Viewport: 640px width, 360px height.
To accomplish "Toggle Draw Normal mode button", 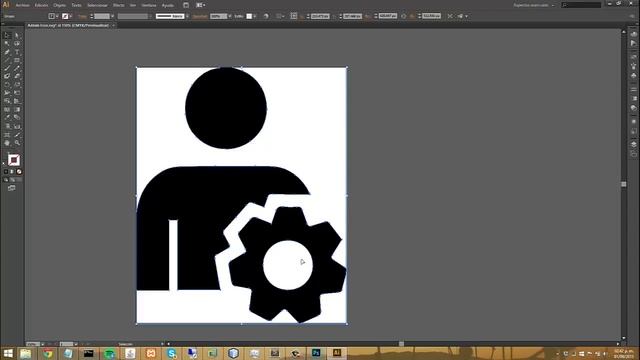I will point(6,180).
